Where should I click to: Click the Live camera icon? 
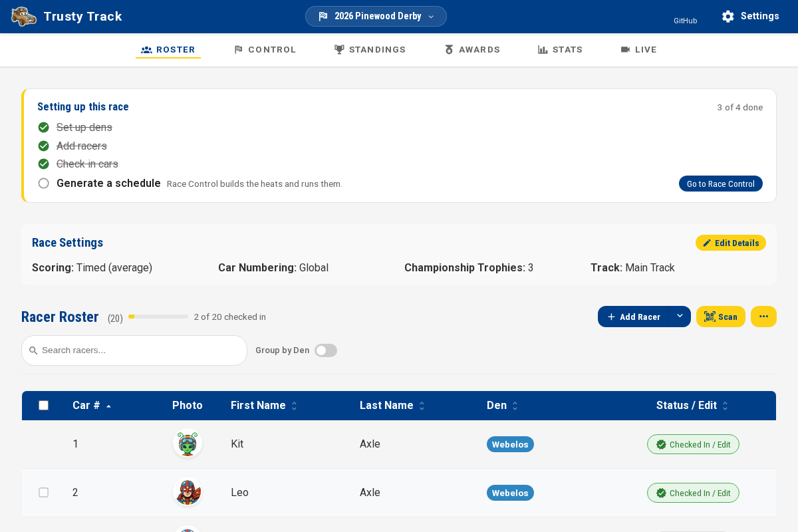[625, 50]
